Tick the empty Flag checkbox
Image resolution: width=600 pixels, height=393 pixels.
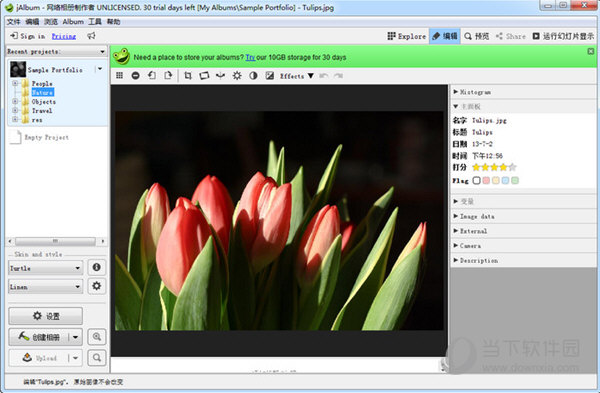[476, 180]
